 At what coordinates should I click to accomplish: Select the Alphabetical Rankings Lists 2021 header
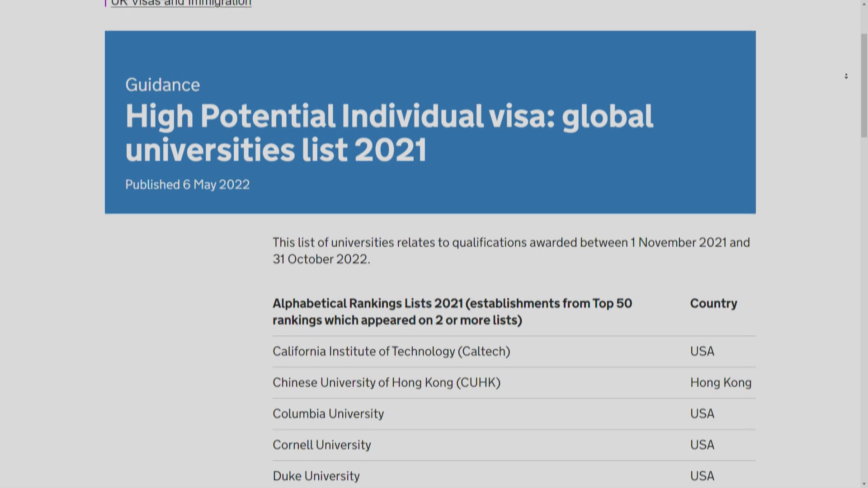[x=452, y=312]
